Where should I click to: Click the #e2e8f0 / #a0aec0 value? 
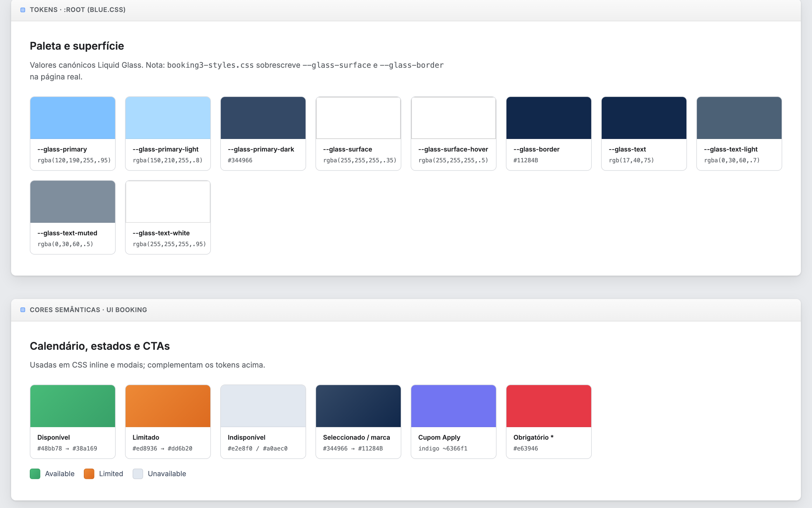257,448
